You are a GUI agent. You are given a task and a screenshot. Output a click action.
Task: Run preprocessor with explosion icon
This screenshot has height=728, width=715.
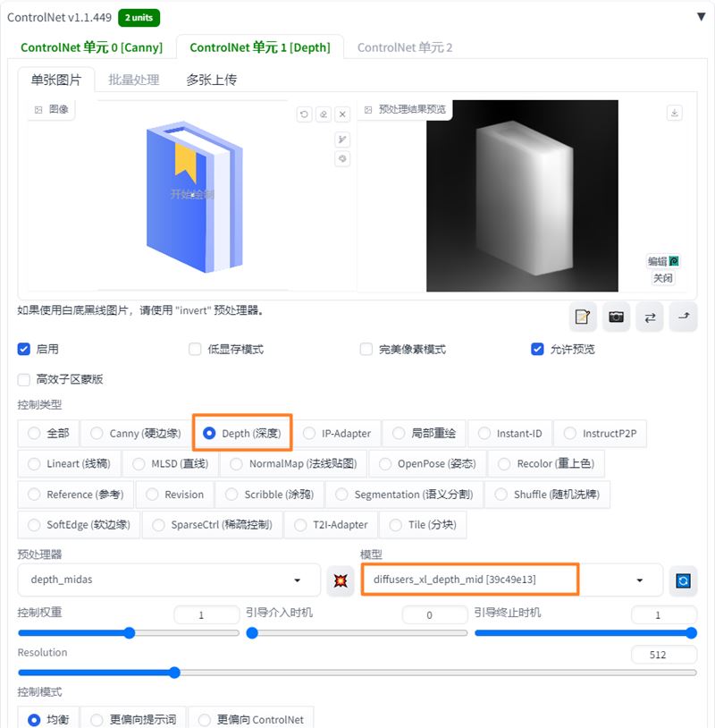pyautogui.click(x=341, y=580)
